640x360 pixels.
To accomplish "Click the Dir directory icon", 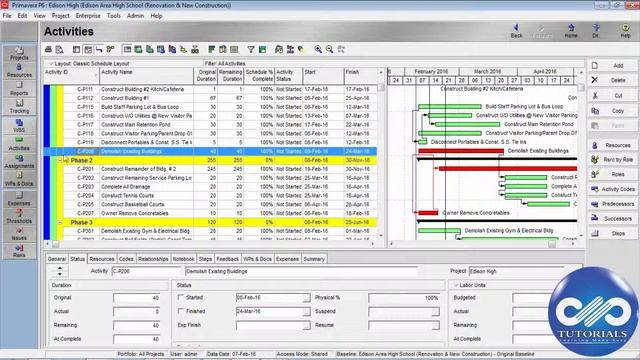I will click(596, 31).
